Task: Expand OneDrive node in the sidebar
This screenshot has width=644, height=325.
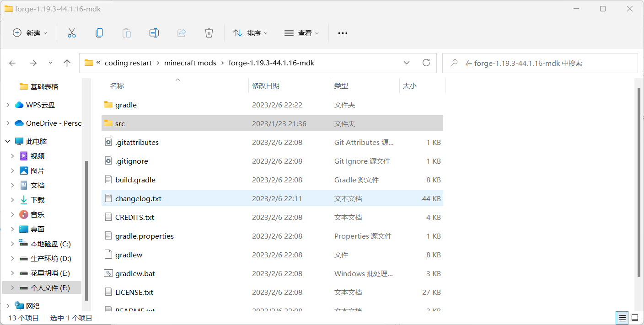Action: click(x=8, y=123)
